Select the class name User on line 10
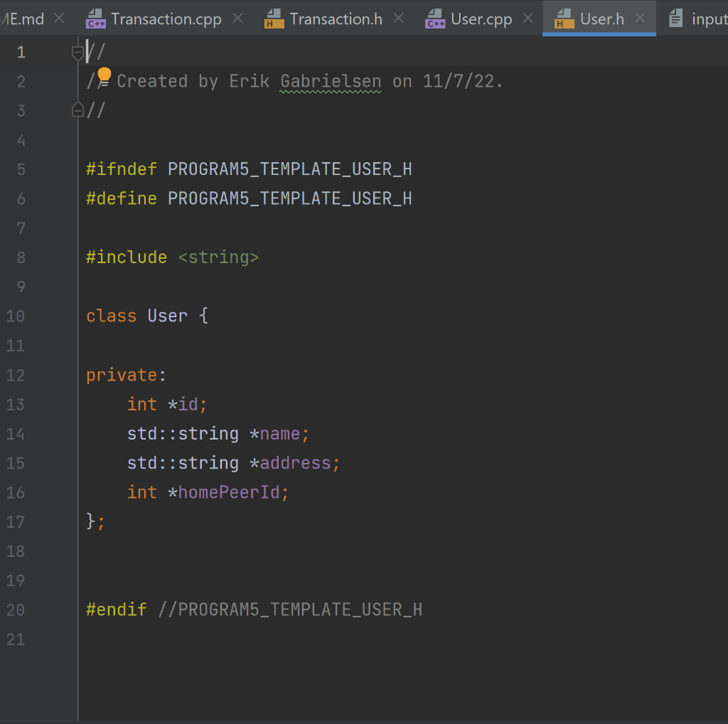Viewport: 728px width, 724px height. pos(167,315)
